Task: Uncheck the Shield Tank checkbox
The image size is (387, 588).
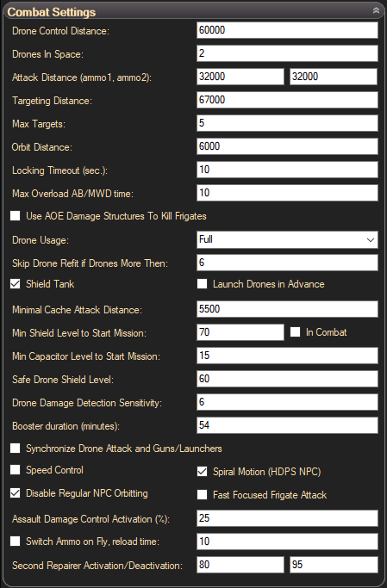Action: [x=15, y=284]
